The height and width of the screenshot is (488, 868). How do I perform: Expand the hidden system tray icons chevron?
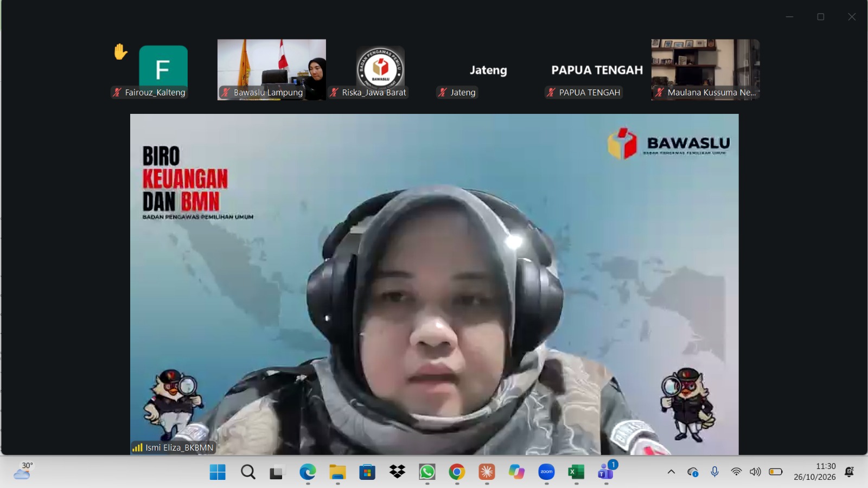pyautogui.click(x=671, y=472)
